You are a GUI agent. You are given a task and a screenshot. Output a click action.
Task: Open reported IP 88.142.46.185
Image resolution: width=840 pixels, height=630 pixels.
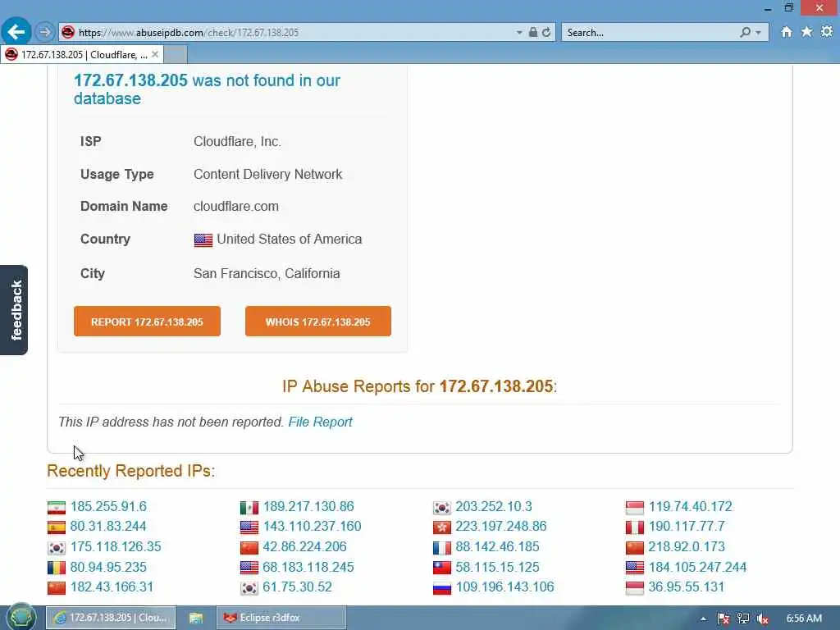[x=498, y=546]
